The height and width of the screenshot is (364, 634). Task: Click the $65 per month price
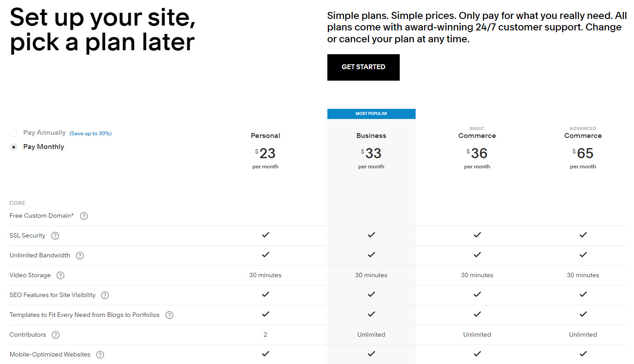point(583,154)
